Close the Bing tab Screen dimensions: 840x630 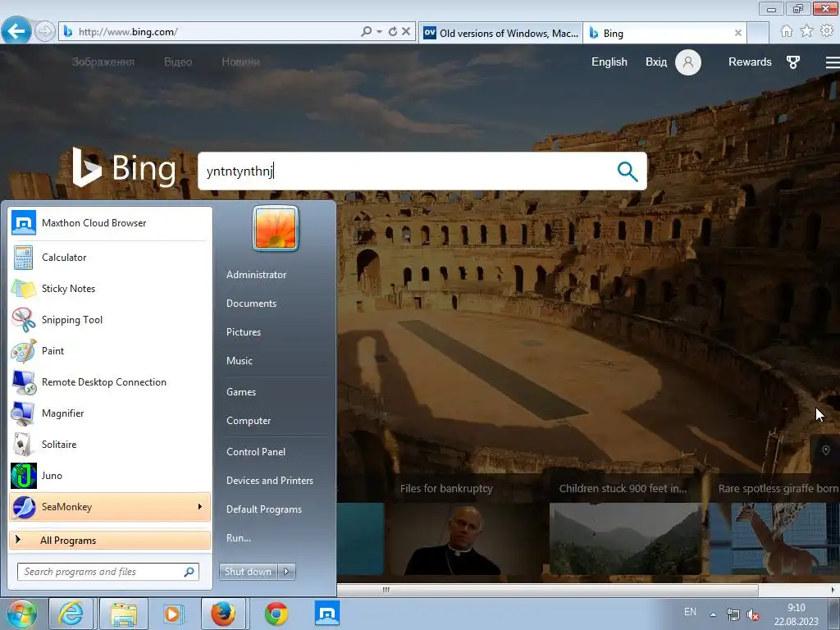[x=737, y=33]
